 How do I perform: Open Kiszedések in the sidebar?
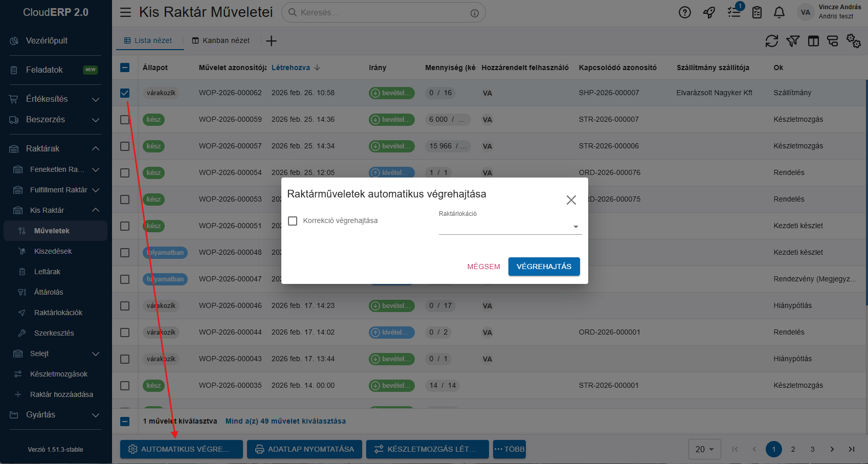click(53, 251)
